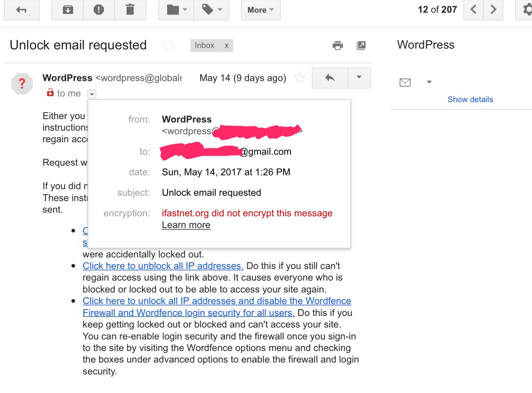532x393 pixels.
Task: Star this message from WordPress
Action: [300, 77]
